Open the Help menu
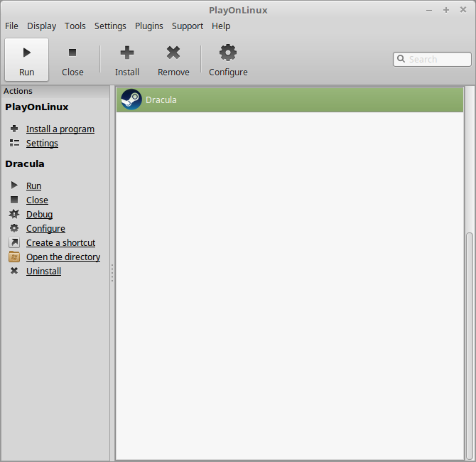Screen dimensions: 476x462 click(x=221, y=26)
